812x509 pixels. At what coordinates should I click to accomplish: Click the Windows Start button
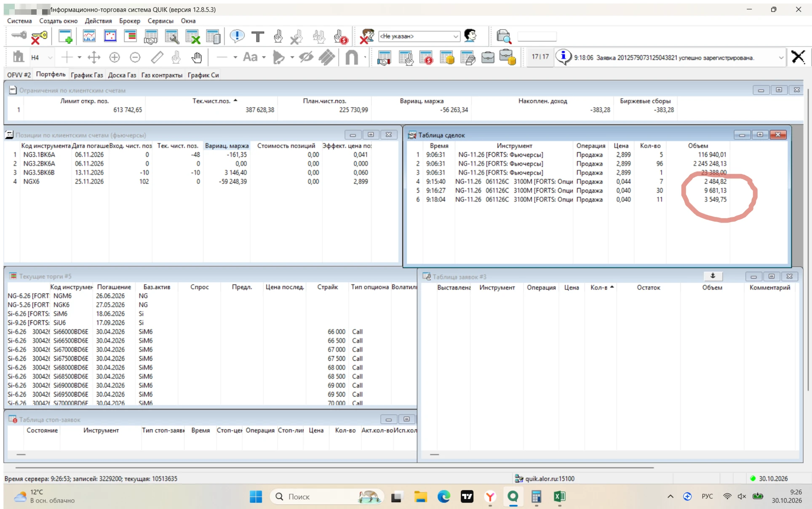[256, 497]
